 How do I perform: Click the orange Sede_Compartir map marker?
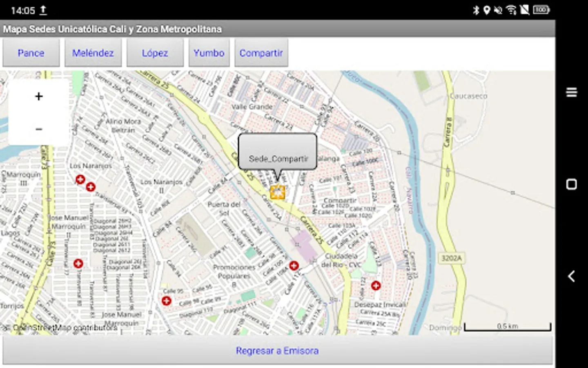tap(278, 192)
